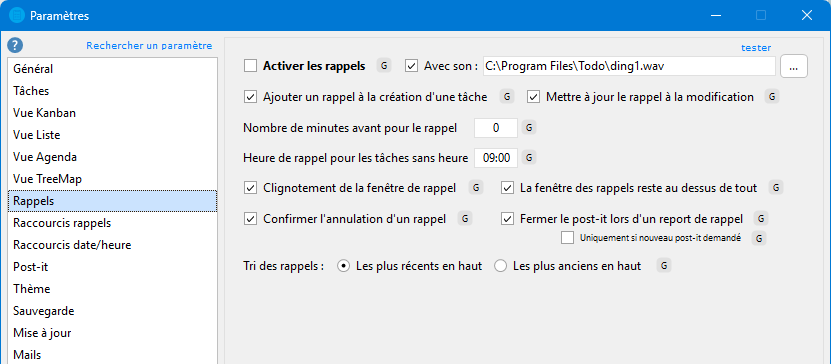Screen dimensions: 831x364
Task: Click the G badge next to Confirmer l'annulation
Action: [x=465, y=218]
